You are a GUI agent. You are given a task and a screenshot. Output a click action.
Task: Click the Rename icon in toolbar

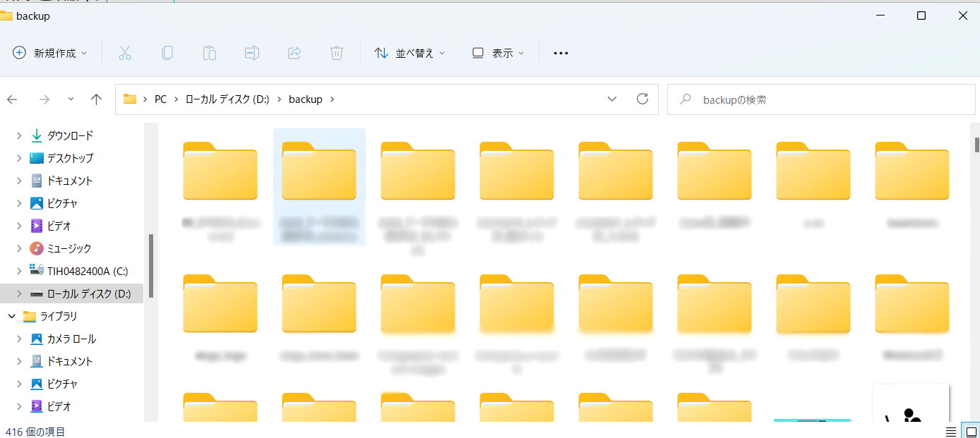click(x=252, y=53)
